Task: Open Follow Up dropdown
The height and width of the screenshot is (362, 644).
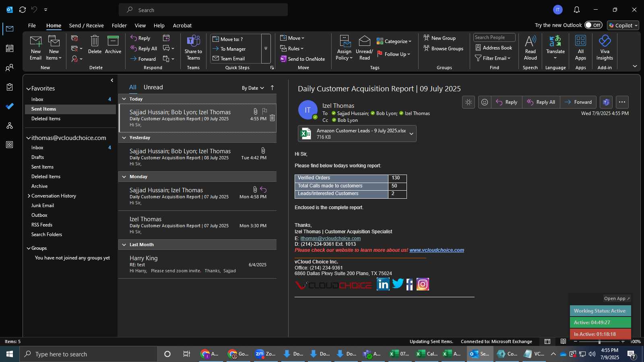Action: click(394, 54)
